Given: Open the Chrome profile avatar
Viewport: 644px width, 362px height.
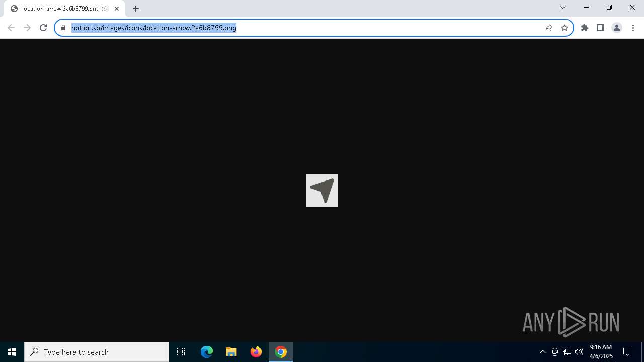Looking at the screenshot, I should (617, 28).
